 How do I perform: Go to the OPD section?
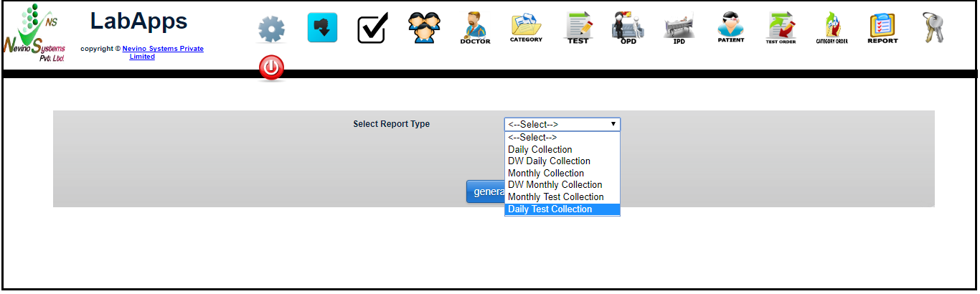click(x=628, y=29)
